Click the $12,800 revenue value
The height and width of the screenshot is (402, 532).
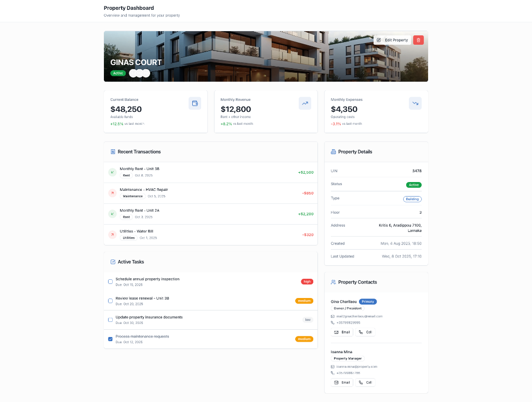pos(236,109)
